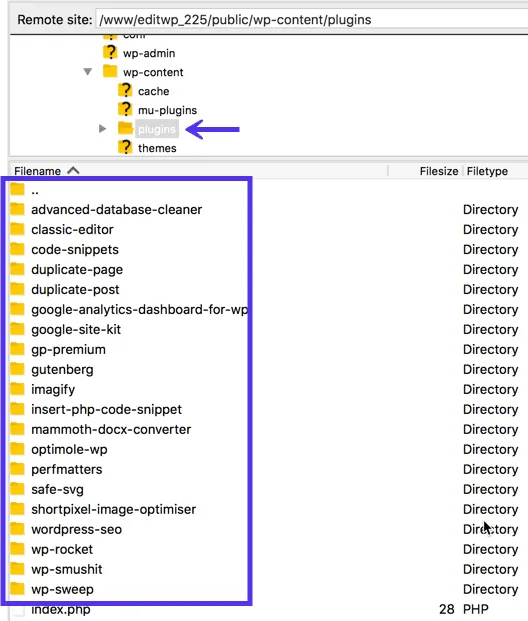
Task: Click the 28 filesize value of index.php
Action: [x=446, y=610]
